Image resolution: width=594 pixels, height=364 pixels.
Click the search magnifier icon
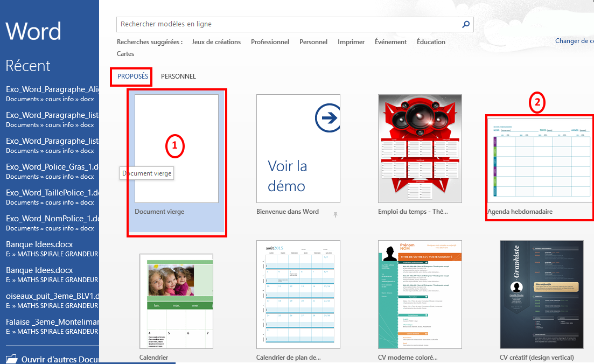pyautogui.click(x=466, y=24)
